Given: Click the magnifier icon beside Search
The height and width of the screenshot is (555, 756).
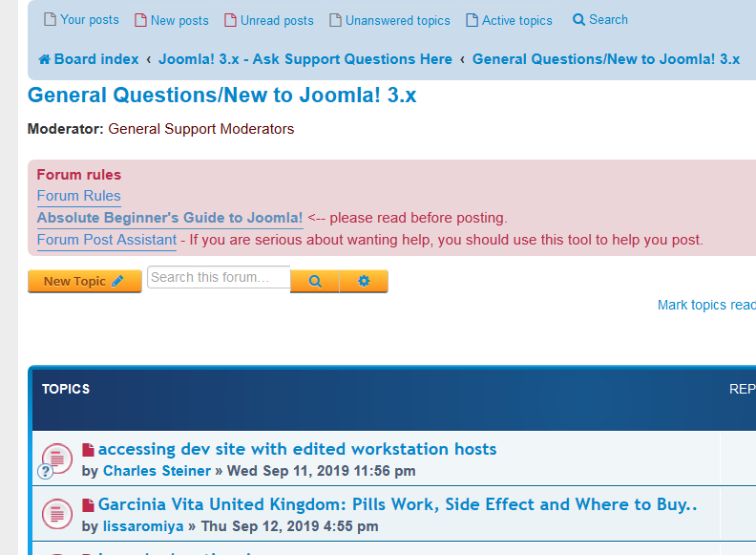Looking at the screenshot, I should [x=578, y=20].
